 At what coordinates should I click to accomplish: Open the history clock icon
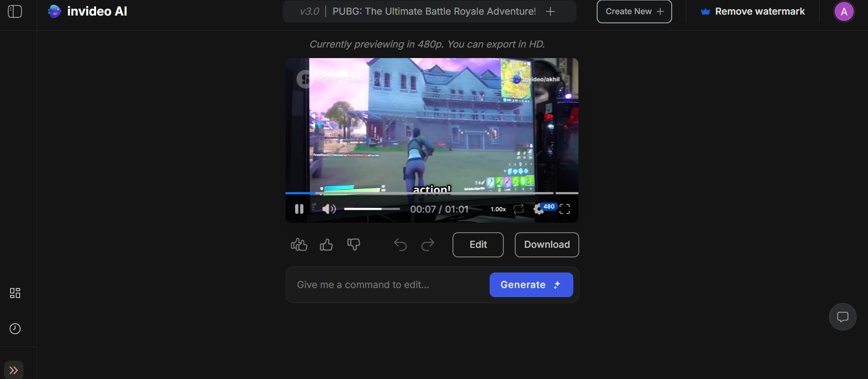pos(15,329)
